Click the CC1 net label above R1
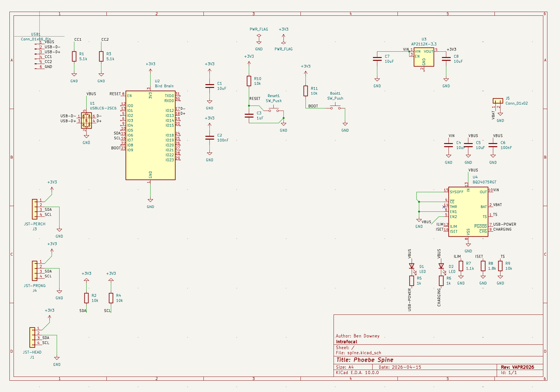This screenshot has width=560, height=392. 78,40
